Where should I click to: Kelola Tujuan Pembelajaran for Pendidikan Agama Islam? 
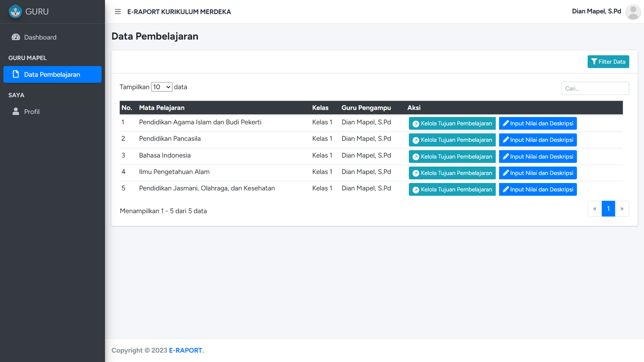tap(452, 123)
